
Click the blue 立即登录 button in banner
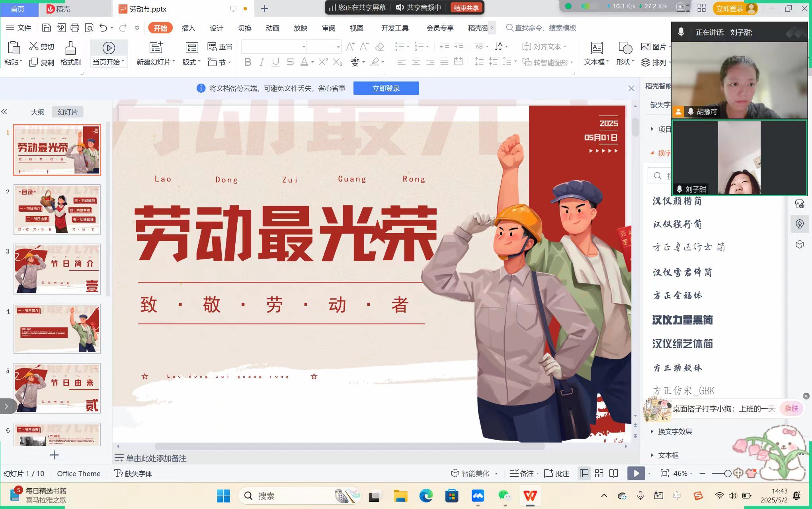pos(386,88)
